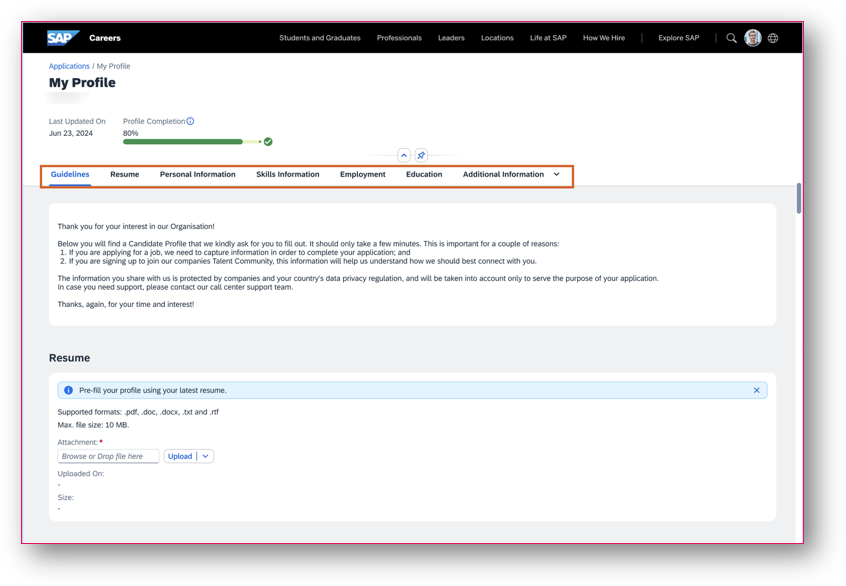Switch to the Guidelines tab
This screenshot has width=846, height=586.
[70, 174]
